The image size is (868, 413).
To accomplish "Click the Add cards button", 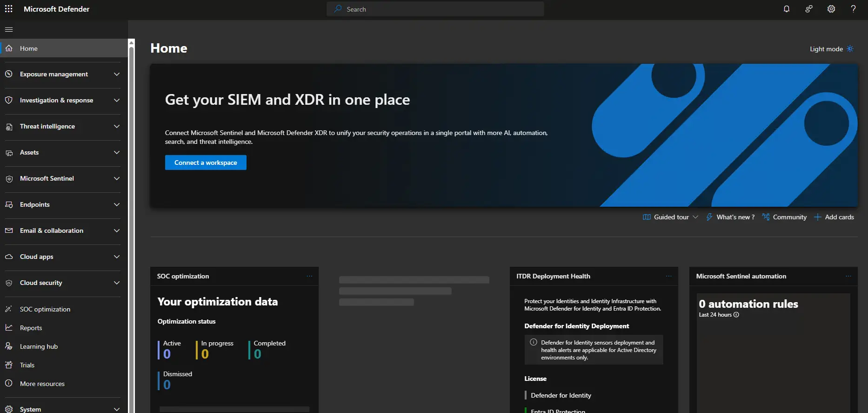I will pos(834,217).
